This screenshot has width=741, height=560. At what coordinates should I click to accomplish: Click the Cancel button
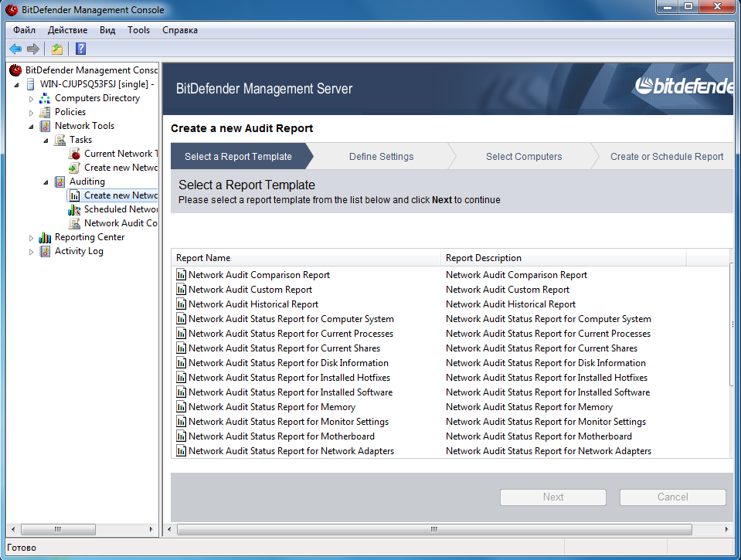(672, 497)
